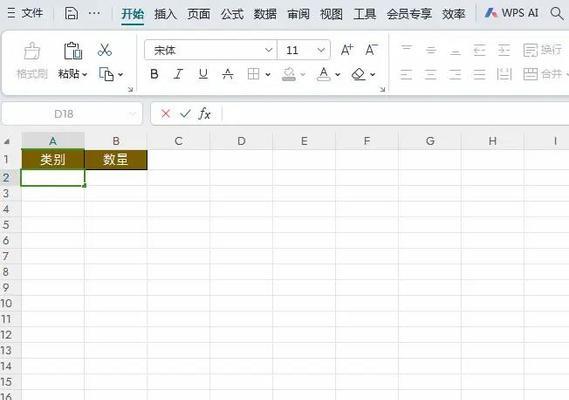Open the font size dropdown showing 11
569x400 pixels.
(304, 50)
